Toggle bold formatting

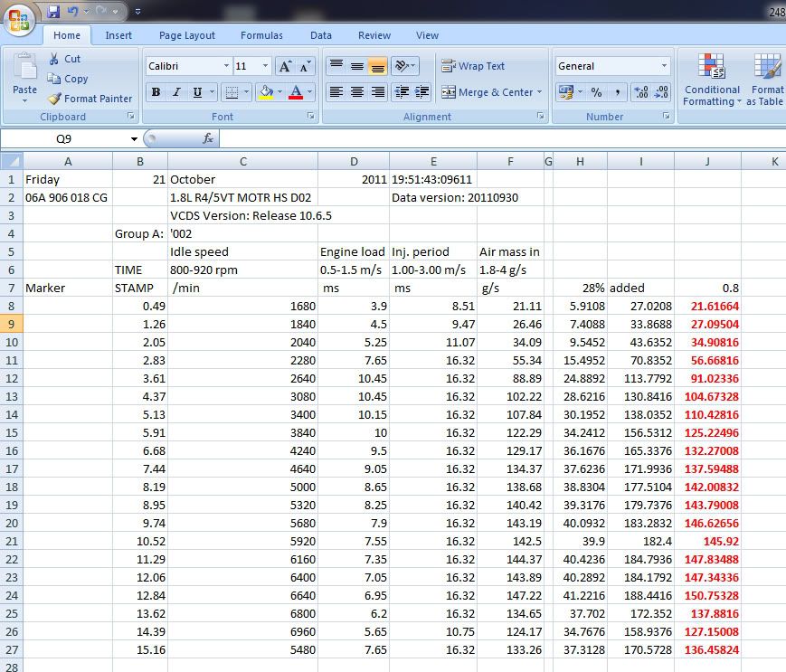156,92
